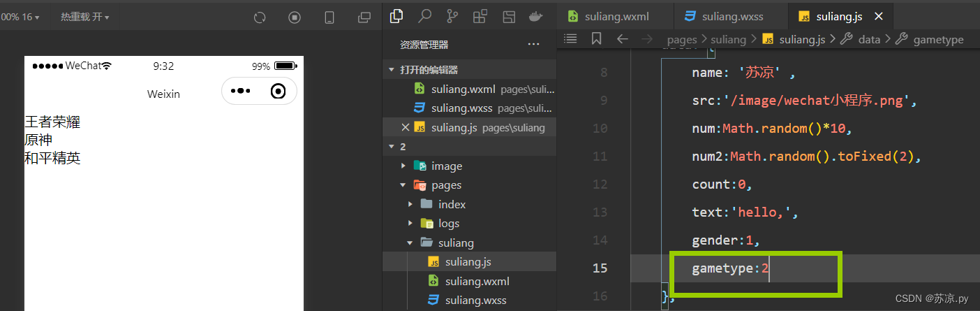
Task: Close the suliang.js editor tab
Action: [x=879, y=16]
